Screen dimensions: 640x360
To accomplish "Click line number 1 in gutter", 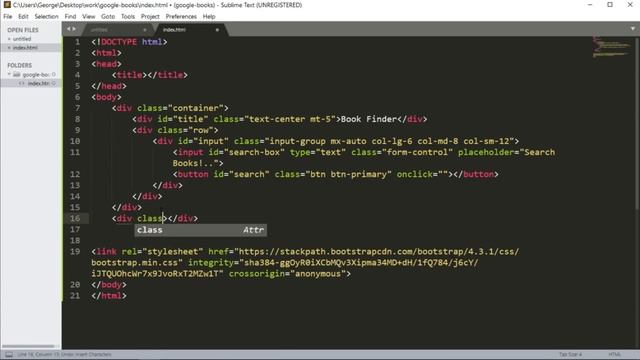I will click(x=78, y=42).
